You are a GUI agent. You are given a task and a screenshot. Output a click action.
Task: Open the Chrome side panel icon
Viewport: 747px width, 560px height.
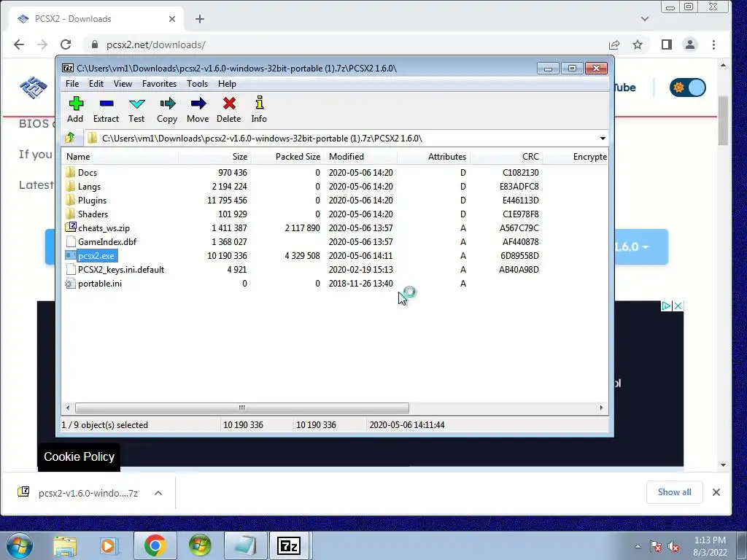[x=667, y=44]
